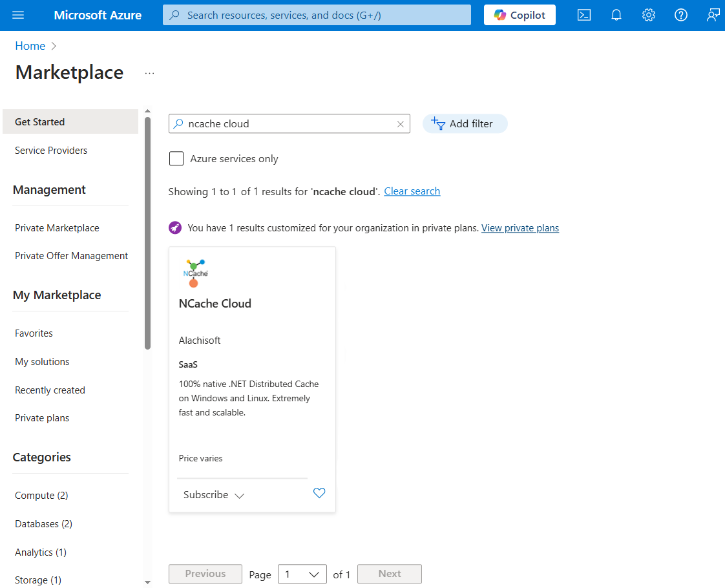The image size is (725, 588).
Task: Open the notifications bell
Action: coord(616,16)
